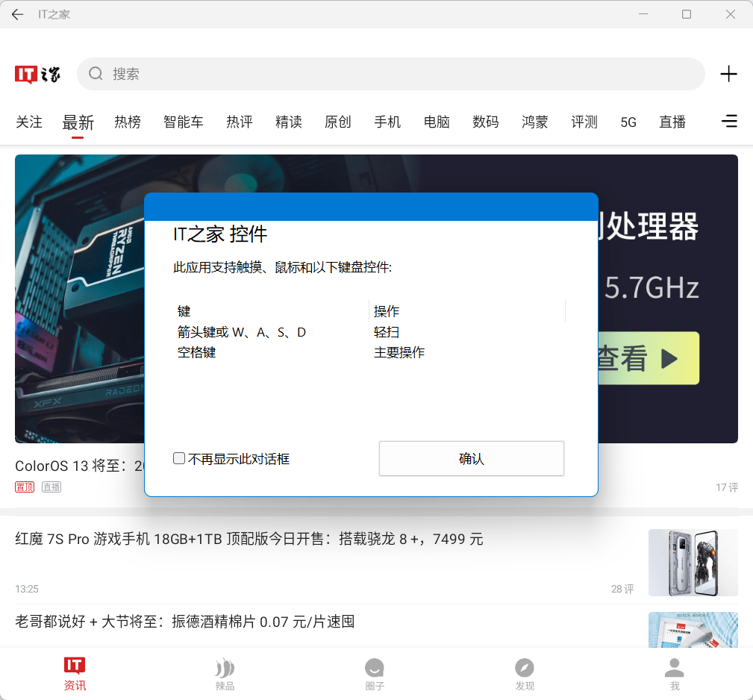This screenshot has height=700, width=753.
Task: Focus the 搜索 search field
Action: (390, 74)
